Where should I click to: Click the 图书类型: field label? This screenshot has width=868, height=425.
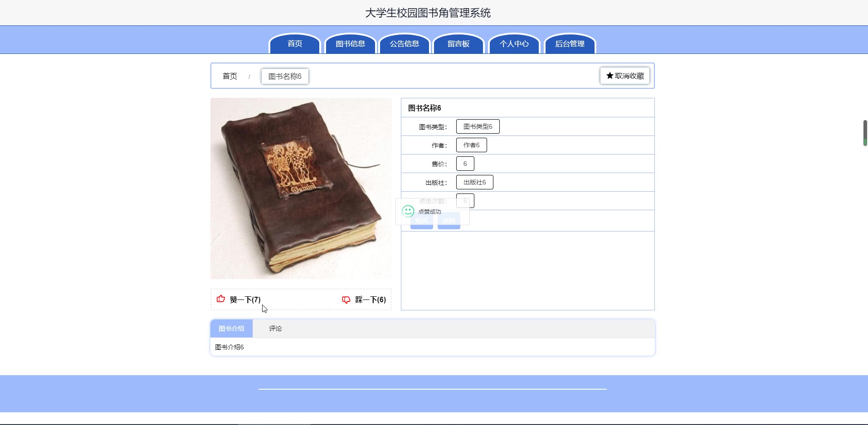click(433, 127)
